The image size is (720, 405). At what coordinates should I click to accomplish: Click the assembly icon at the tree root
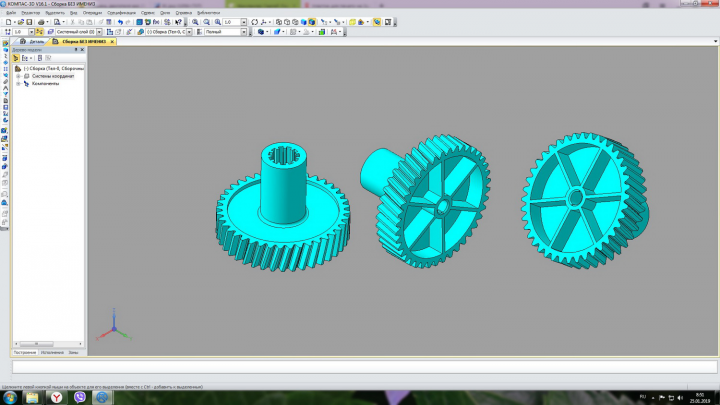pos(18,68)
